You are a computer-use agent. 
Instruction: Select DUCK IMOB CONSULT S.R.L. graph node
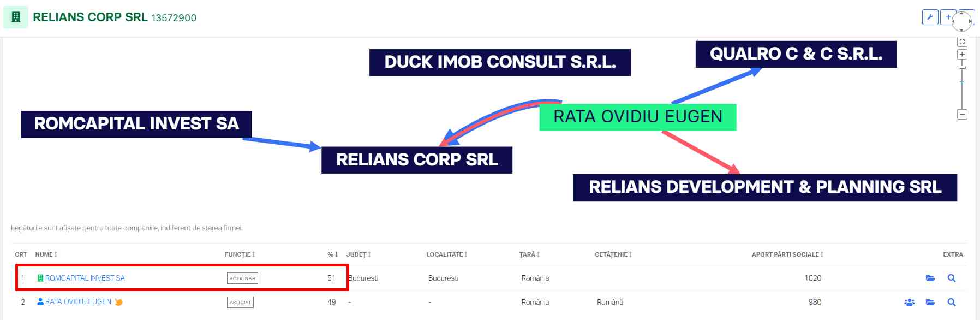(500, 62)
